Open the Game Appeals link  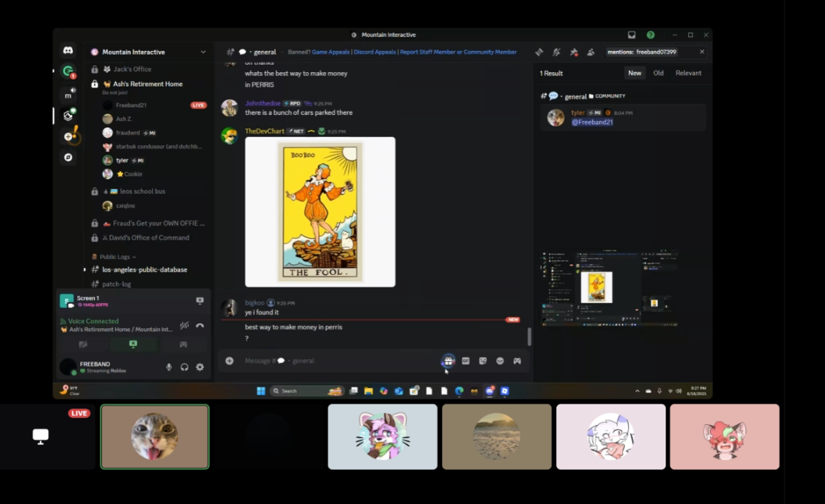331,52
